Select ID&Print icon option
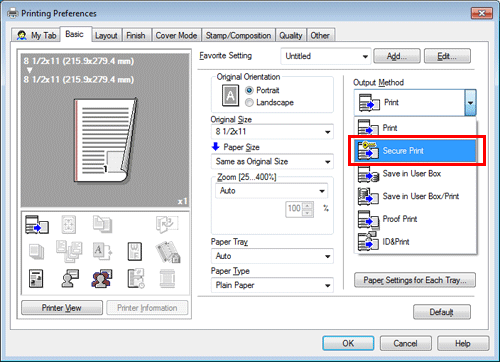The width and height of the screenshot is (500, 362). pyautogui.click(x=415, y=242)
